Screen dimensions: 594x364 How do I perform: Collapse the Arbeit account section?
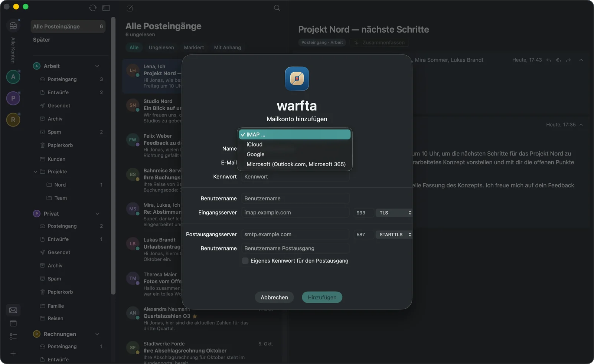[97, 66]
